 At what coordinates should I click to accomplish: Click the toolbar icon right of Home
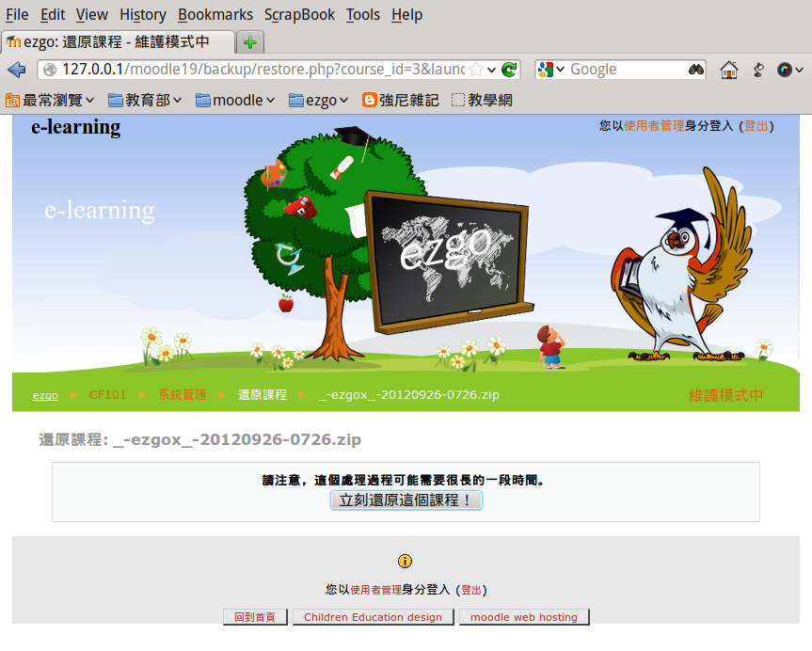coord(758,70)
